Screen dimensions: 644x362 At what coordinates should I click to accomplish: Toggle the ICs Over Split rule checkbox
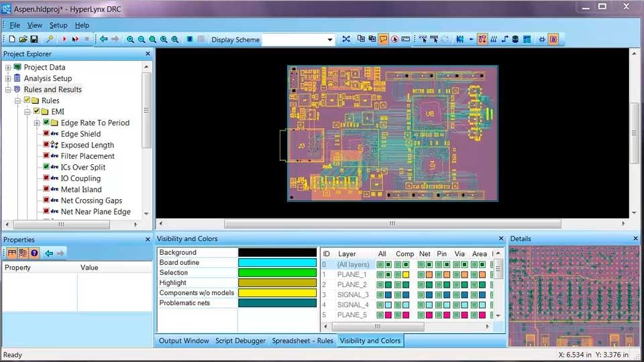click(x=46, y=167)
